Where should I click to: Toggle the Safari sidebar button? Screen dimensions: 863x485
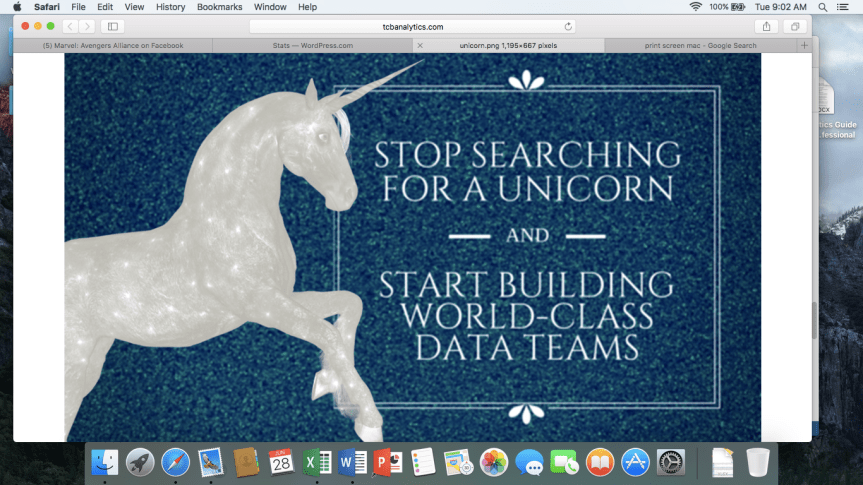coord(112,26)
